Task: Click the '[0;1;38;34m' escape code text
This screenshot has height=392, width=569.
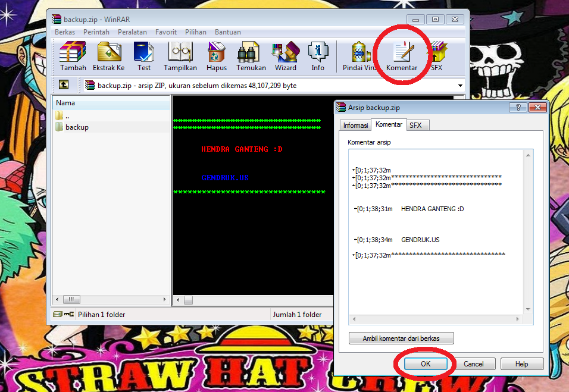Action: pyautogui.click(x=374, y=240)
